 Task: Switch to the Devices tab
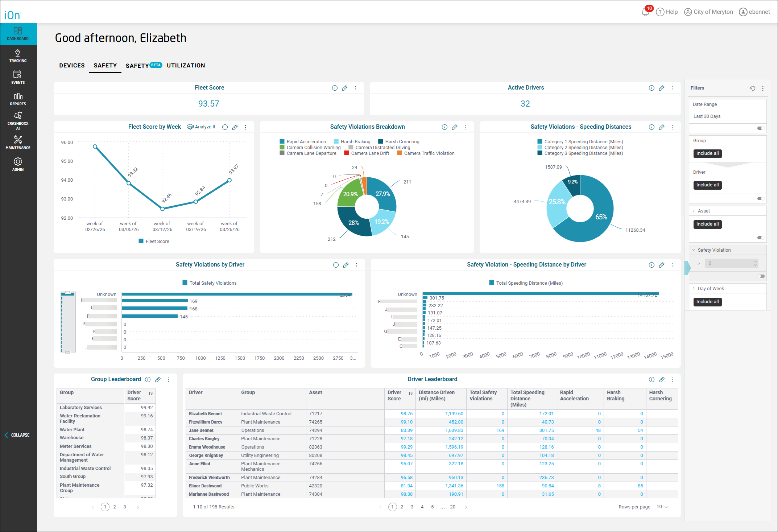72,66
